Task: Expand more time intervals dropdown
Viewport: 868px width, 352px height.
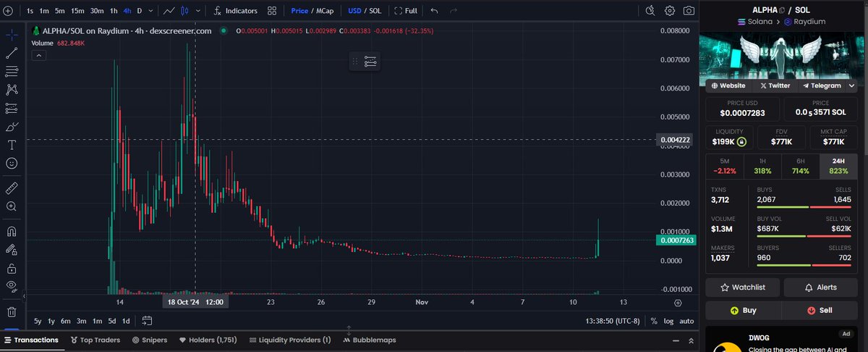Action: pos(150,11)
